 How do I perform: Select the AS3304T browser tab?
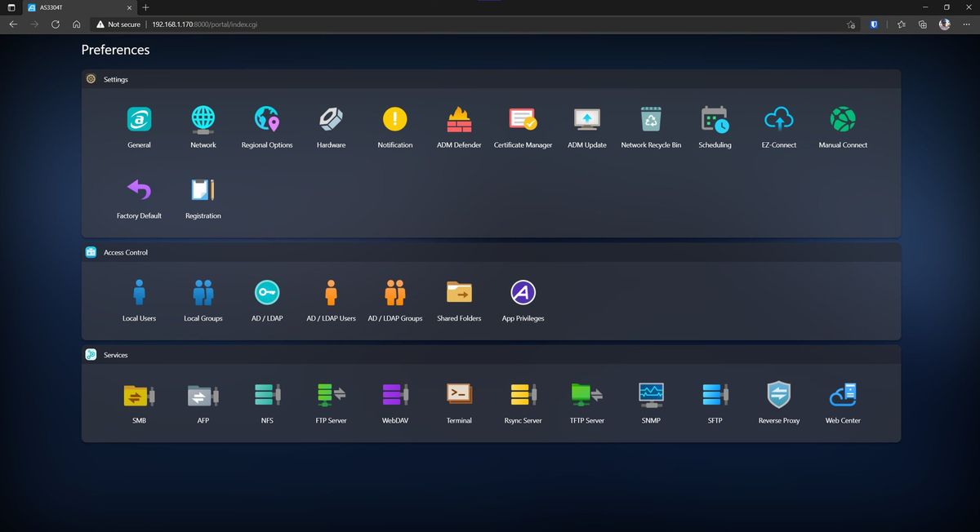point(78,7)
